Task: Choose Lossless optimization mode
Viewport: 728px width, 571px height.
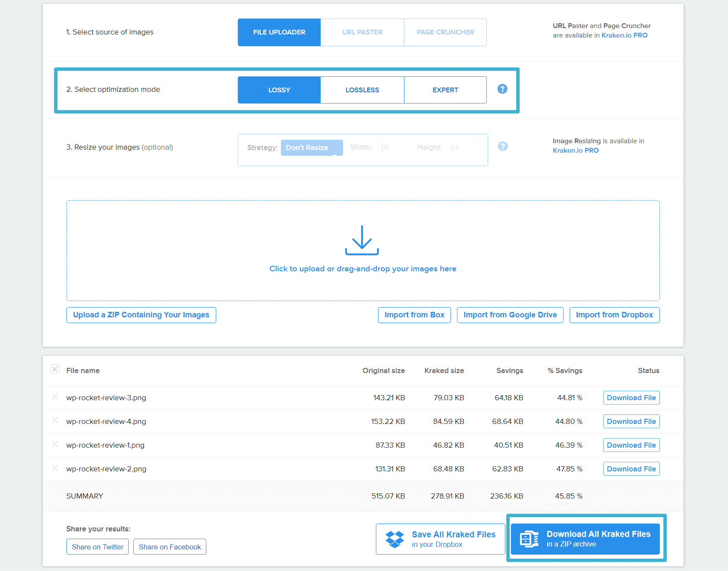Action: click(362, 90)
